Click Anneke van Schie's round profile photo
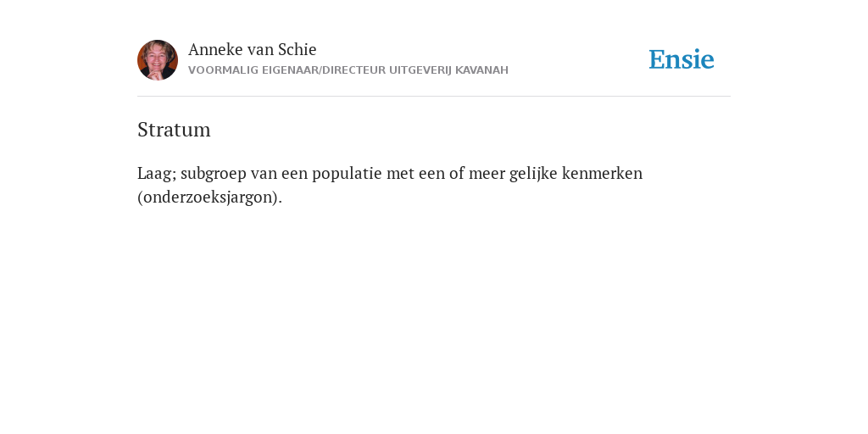Screen dimensions: 868x434 coord(158,60)
